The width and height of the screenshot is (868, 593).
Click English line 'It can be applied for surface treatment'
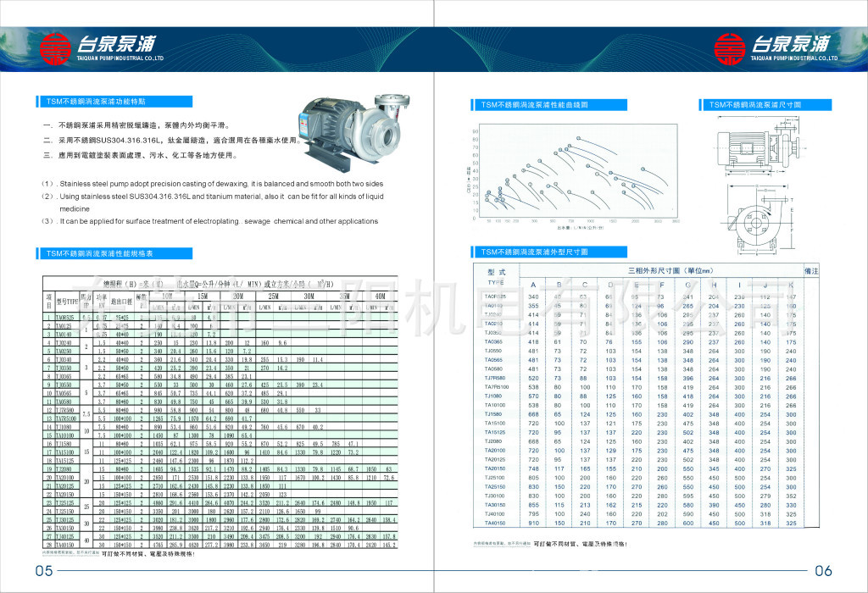[x=209, y=221]
